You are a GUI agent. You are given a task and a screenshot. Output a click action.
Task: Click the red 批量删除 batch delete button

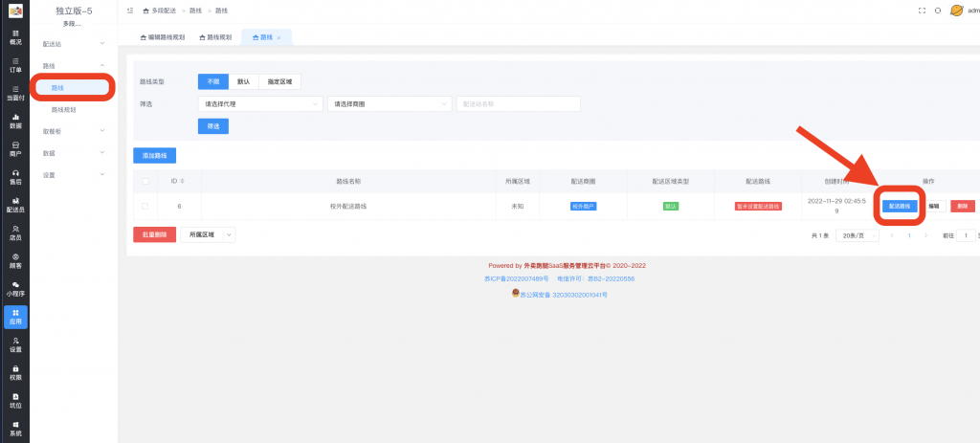(154, 235)
